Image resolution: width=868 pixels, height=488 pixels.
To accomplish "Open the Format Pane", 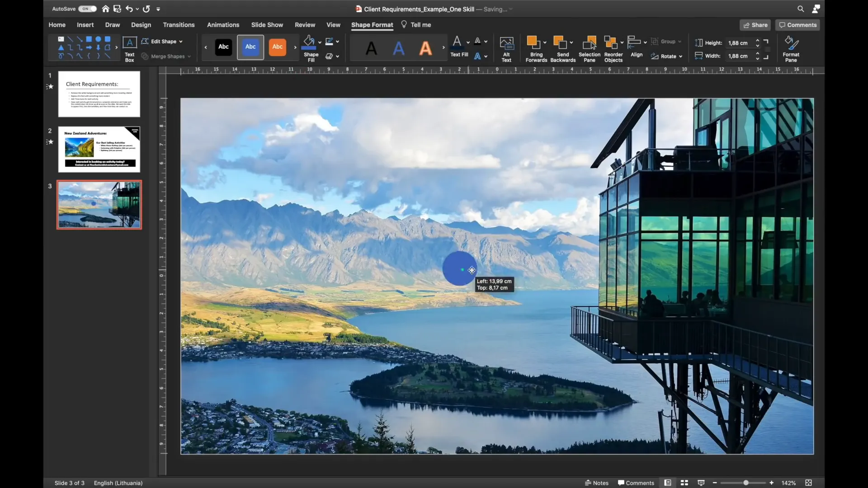I will click(x=791, y=47).
